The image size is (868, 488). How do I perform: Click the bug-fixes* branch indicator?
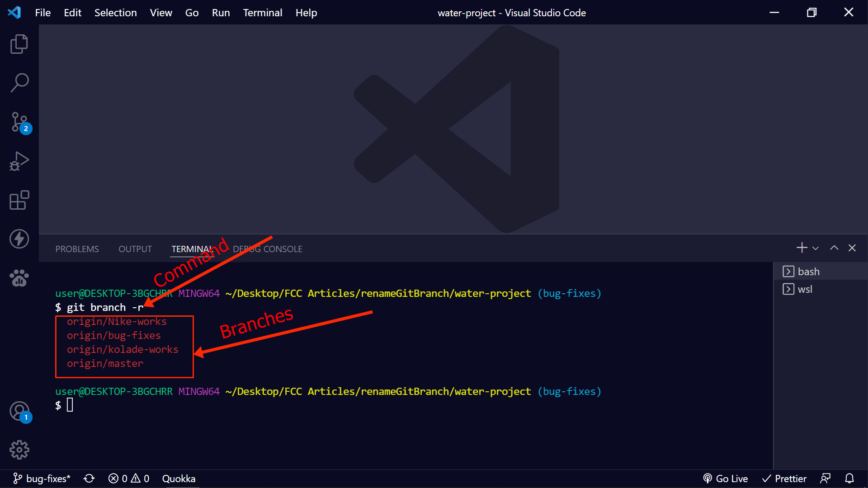coord(42,479)
